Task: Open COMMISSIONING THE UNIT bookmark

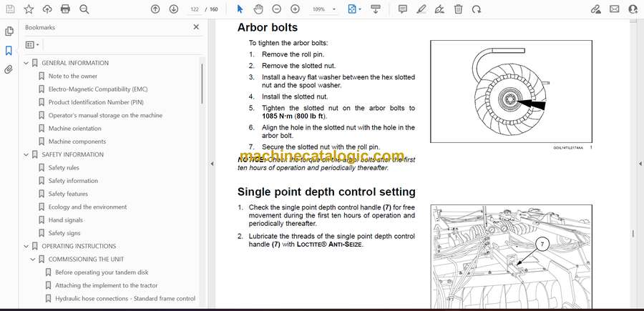Action: point(87,260)
